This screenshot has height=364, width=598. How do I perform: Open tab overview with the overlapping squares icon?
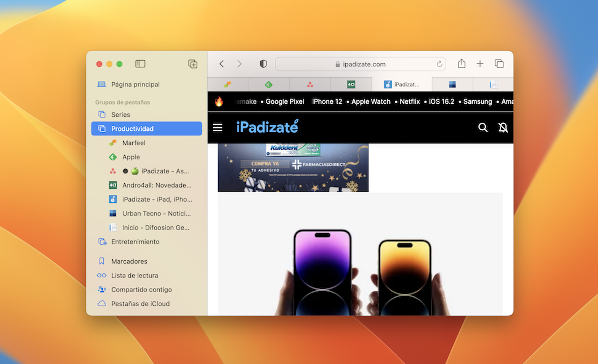(499, 64)
